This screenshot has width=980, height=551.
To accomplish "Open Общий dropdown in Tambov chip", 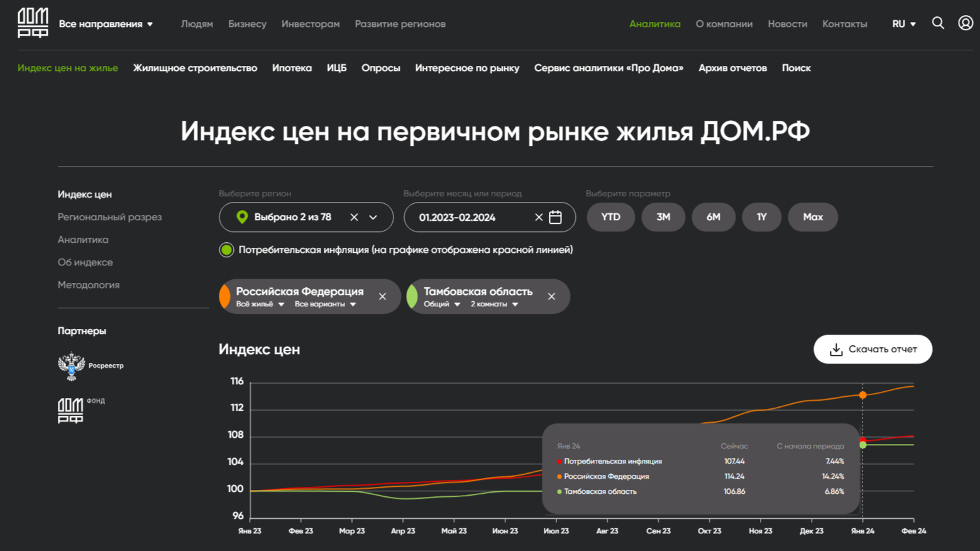I will pos(442,304).
